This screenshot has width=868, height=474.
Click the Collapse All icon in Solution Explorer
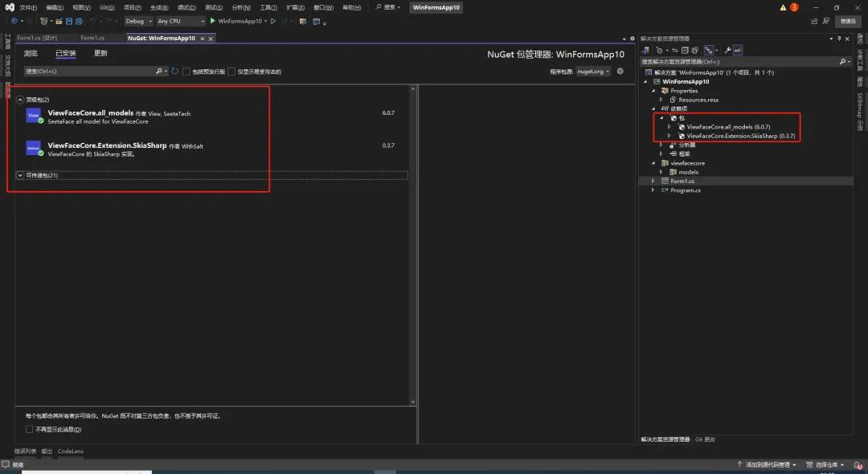pyautogui.click(x=685, y=51)
